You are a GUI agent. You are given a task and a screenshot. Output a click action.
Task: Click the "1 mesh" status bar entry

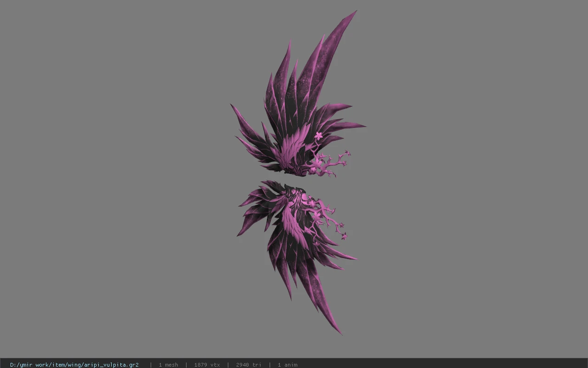[169, 365]
